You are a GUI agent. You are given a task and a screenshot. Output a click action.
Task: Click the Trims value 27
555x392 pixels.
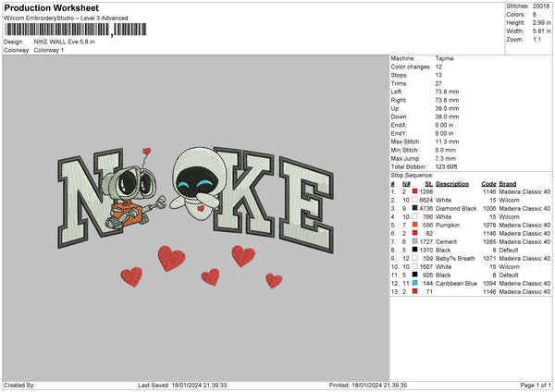[438, 83]
